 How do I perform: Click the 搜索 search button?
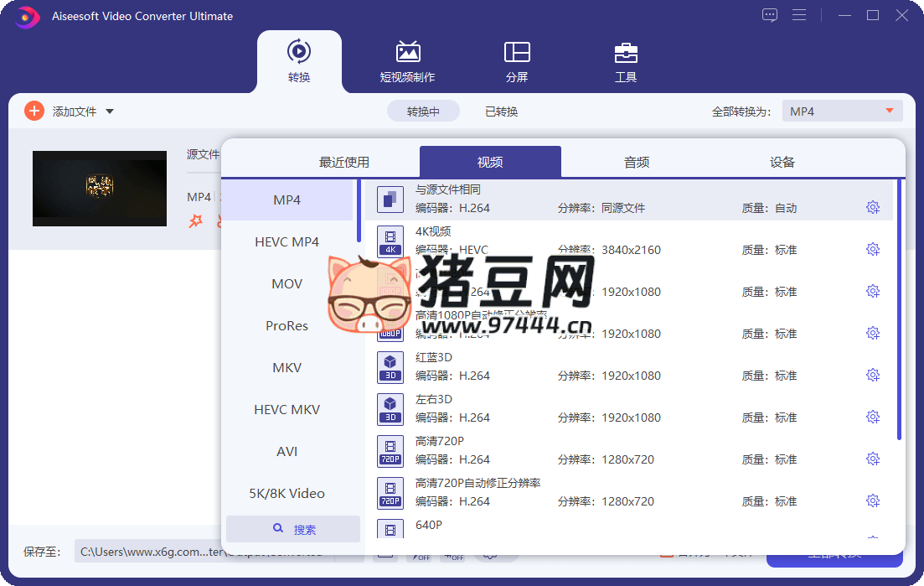tap(293, 530)
